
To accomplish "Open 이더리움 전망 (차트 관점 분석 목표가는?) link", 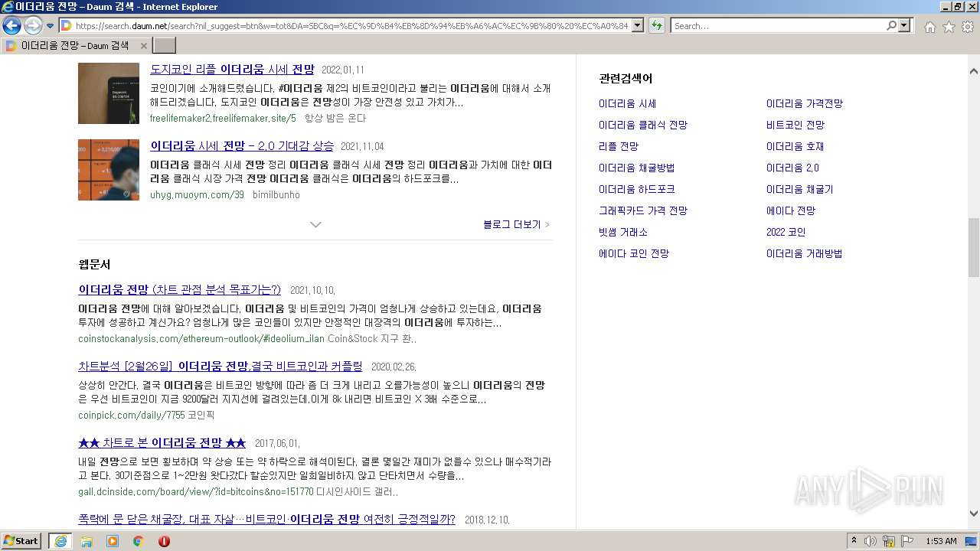I will point(179,289).
